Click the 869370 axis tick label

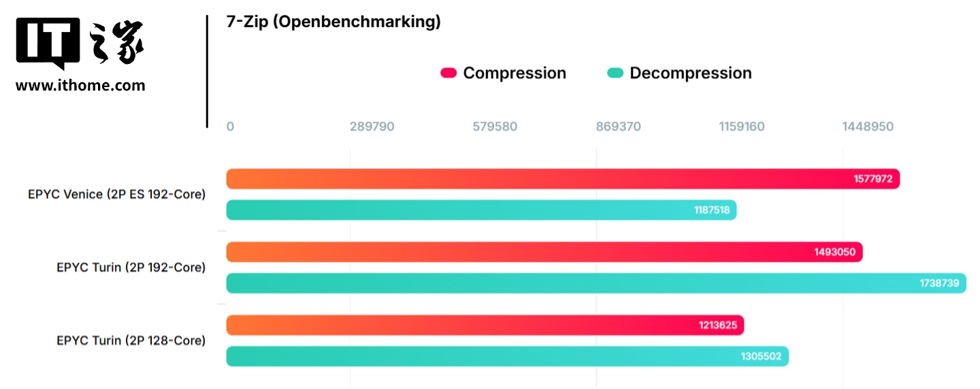[x=618, y=126]
